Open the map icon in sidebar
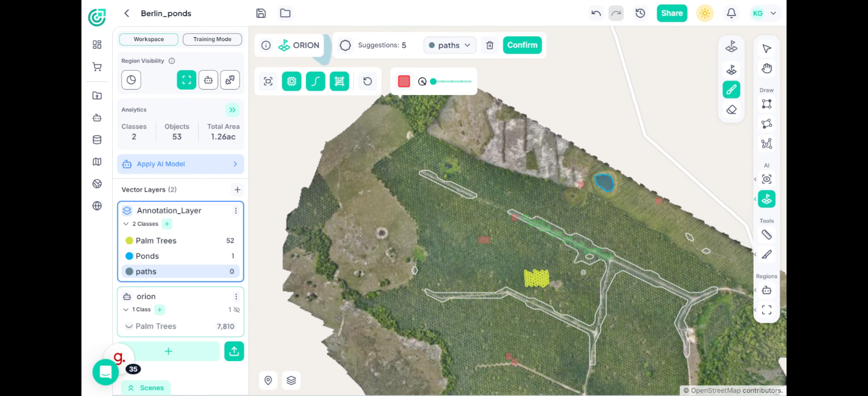Screen dimensions: 868x396 97,162
